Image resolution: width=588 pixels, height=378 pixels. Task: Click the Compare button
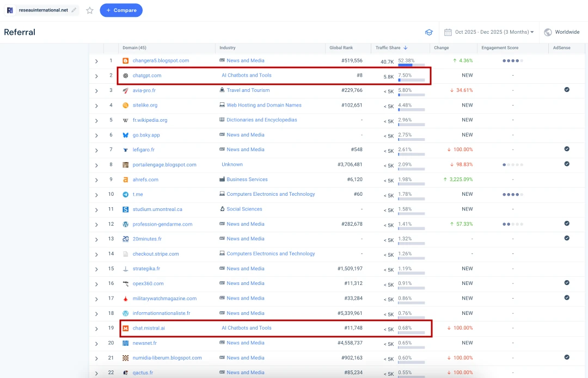pyautogui.click(x=121, y=10)
